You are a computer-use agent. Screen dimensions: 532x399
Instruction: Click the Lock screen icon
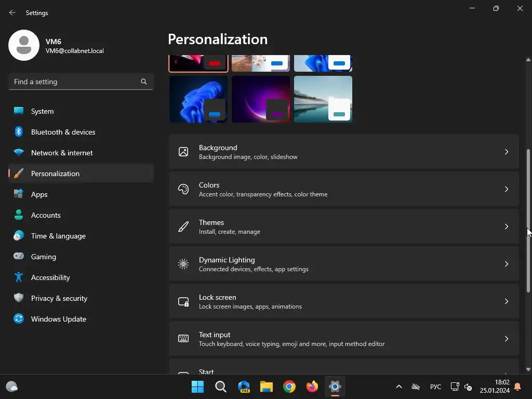(x=183, y=301)
